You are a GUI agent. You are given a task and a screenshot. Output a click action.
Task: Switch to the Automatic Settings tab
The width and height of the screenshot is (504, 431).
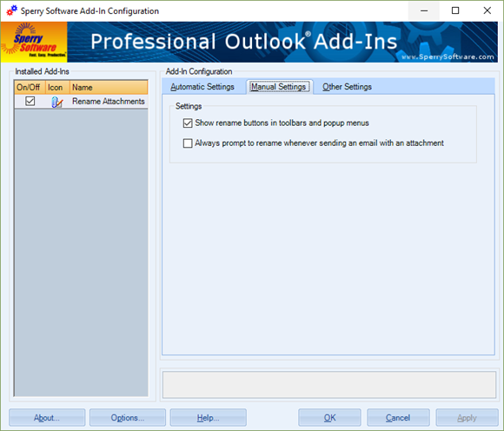tap(202, 87)
